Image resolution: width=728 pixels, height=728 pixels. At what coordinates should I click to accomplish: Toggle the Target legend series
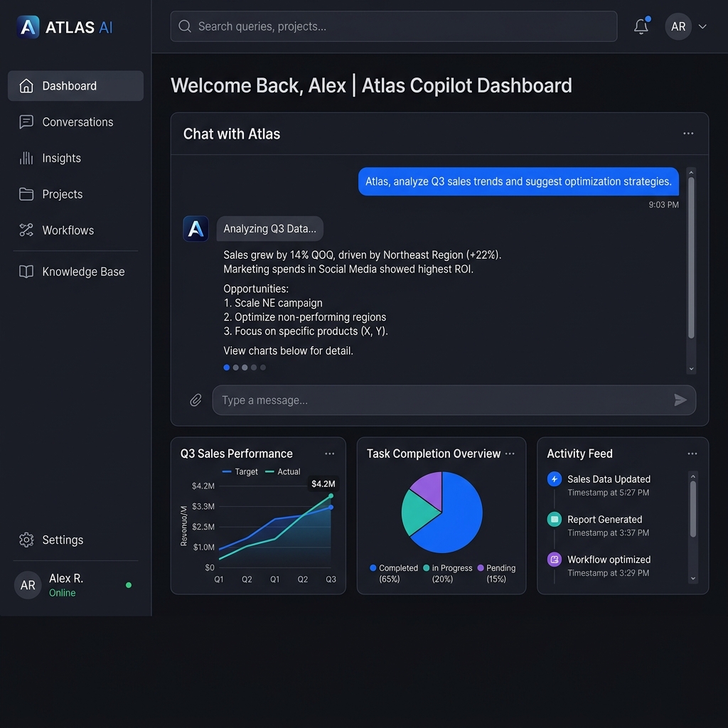coord(240,472)
